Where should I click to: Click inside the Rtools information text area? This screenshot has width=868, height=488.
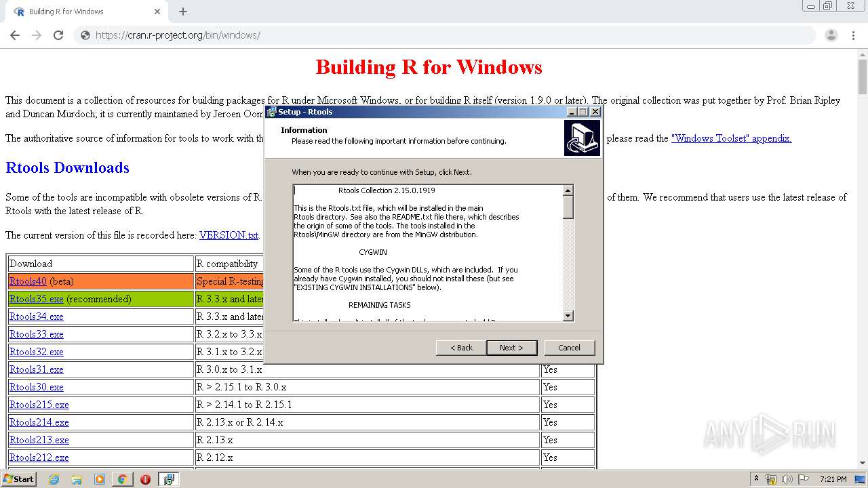428,253
